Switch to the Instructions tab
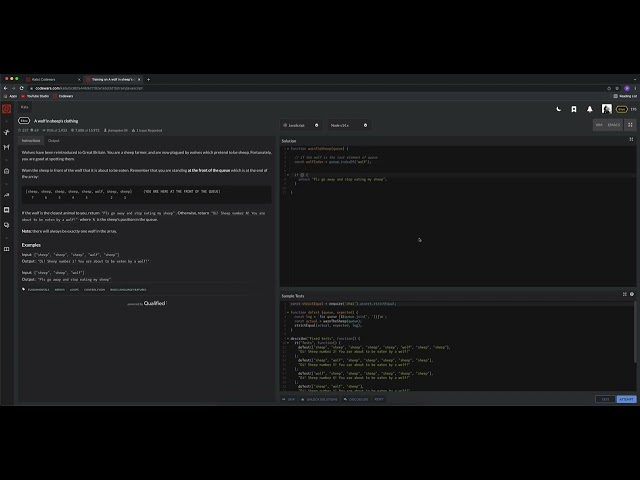The width and height of the screenshot is (640, 480). 31,140
